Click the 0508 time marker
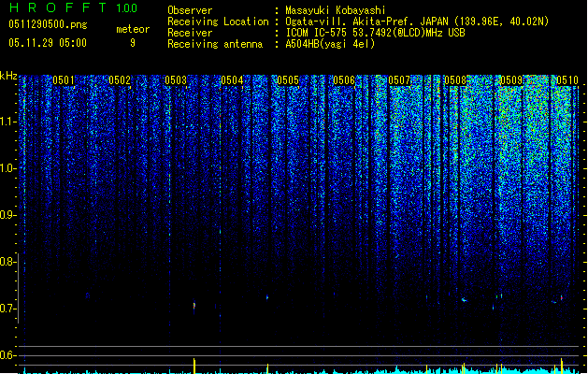The height and width of the screenshot is (374, 588). click(455, 80)
